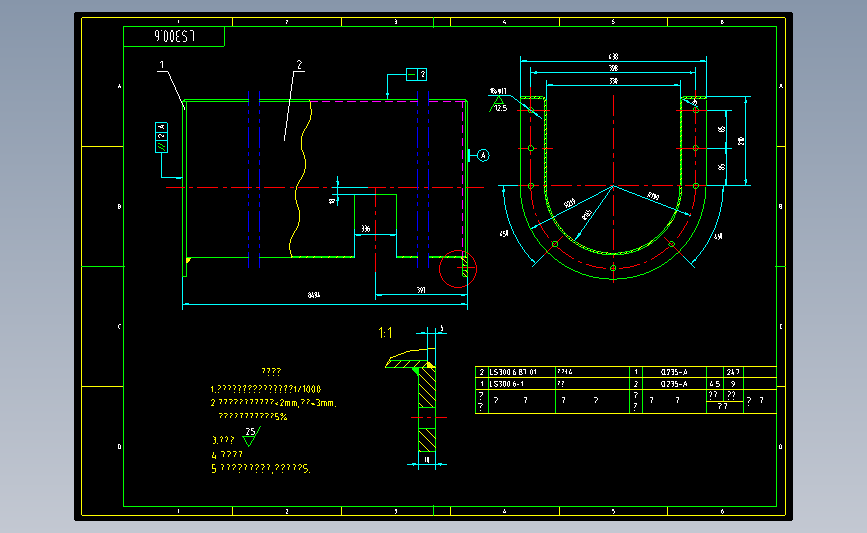
Task: Select the bottom center bolt hole of U flange
Action: pyautogui.click(x=613, y=268)
